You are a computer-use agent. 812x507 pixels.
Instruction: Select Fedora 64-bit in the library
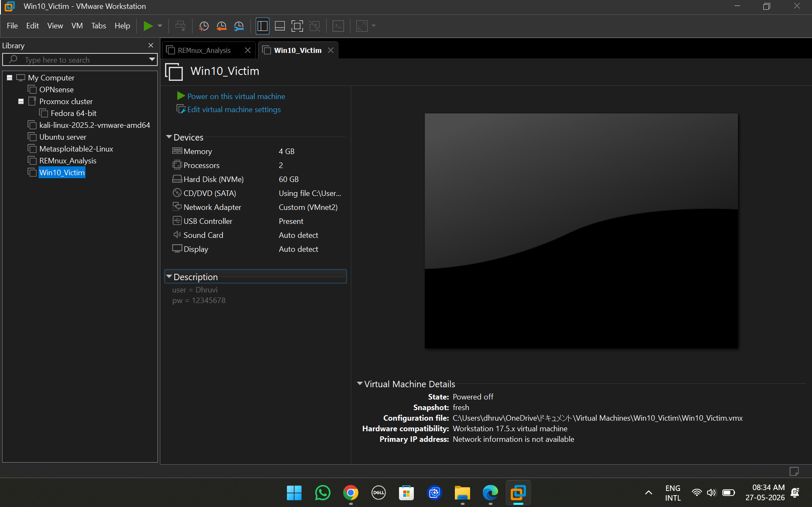coord(73,113)
